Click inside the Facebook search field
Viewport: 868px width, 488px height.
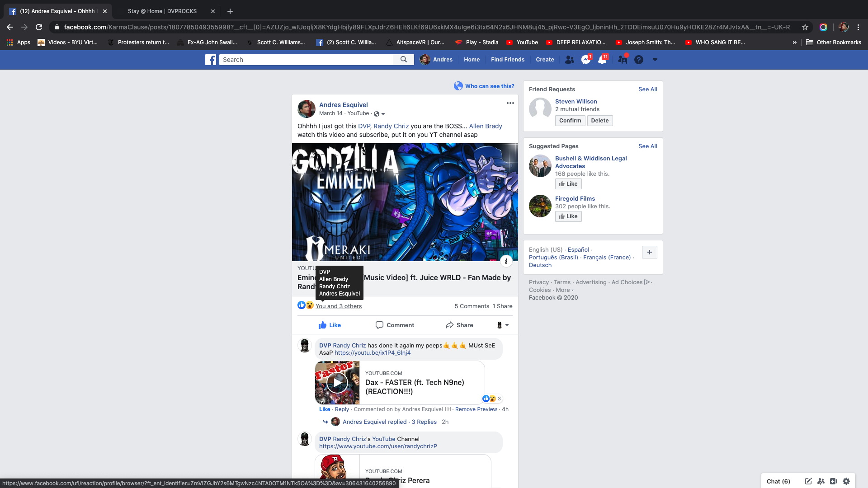pos(307,60)
